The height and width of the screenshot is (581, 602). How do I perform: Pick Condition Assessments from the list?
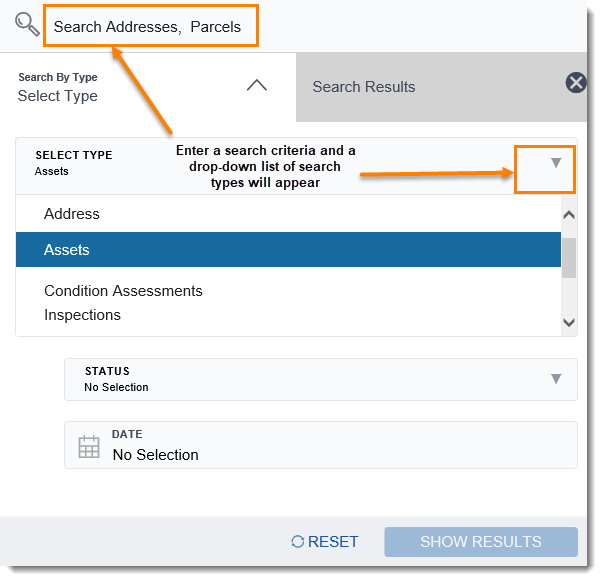[x=123, y=291]
